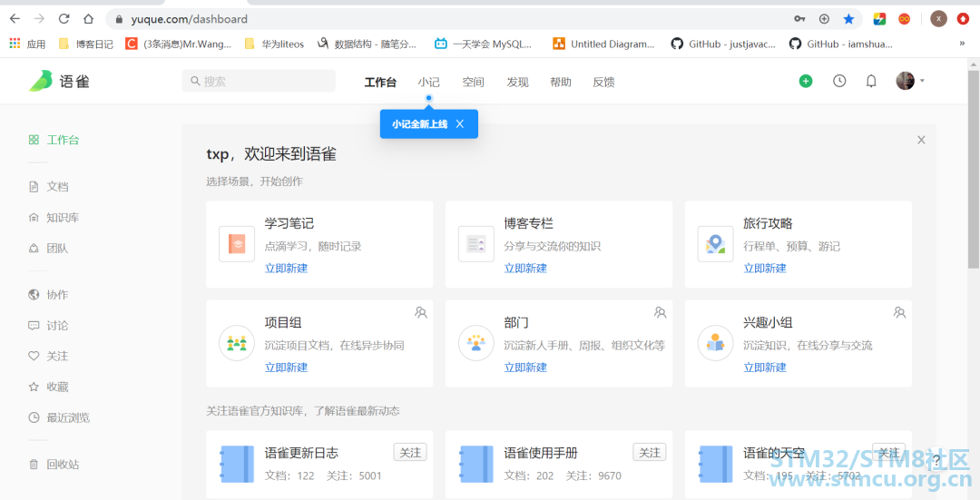This screenshot has height=500, width=980.
Task: Click the 旅行攻略 map icon
Action: pos(716,244)
